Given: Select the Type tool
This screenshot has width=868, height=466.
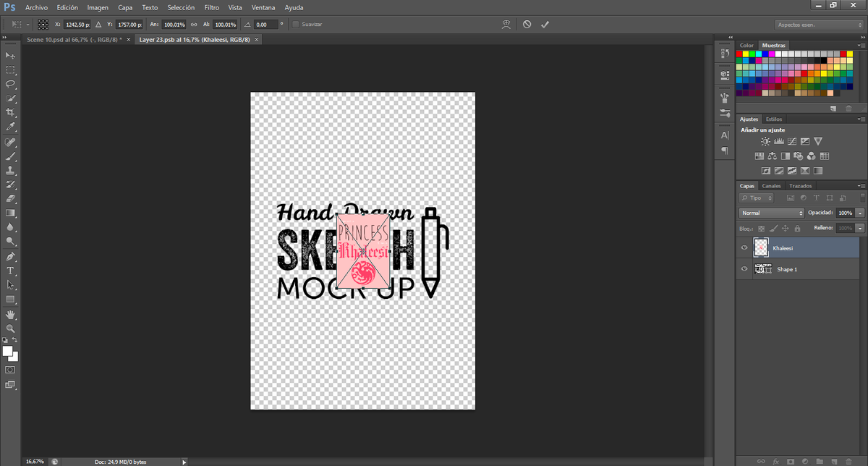Looking at the screenshot, I should coord(10,271).
